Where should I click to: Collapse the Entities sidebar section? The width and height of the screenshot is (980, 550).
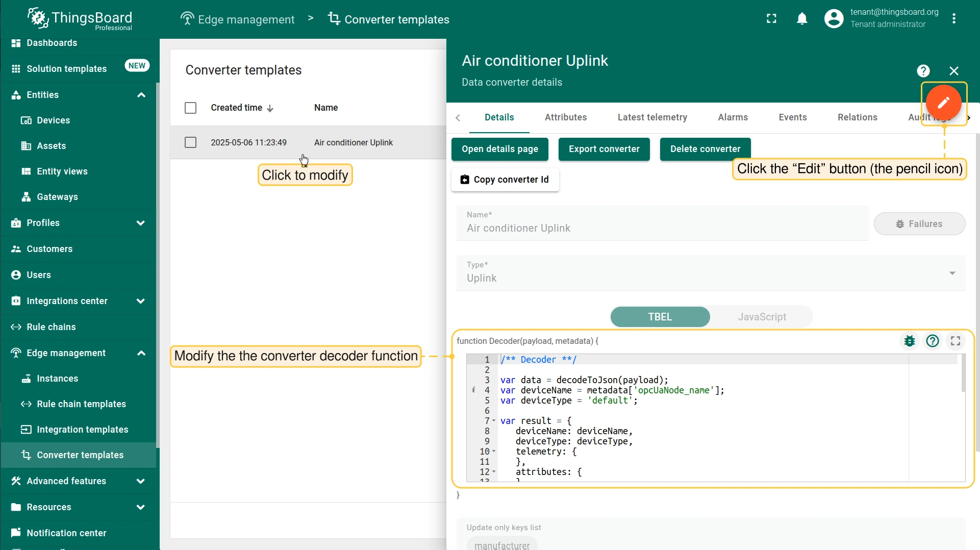[141, 95]
